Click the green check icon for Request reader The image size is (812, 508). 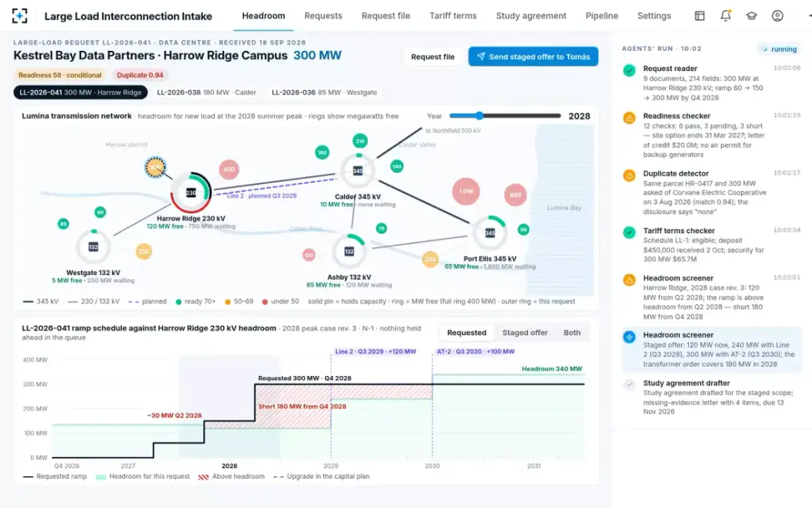pos(629,70)
